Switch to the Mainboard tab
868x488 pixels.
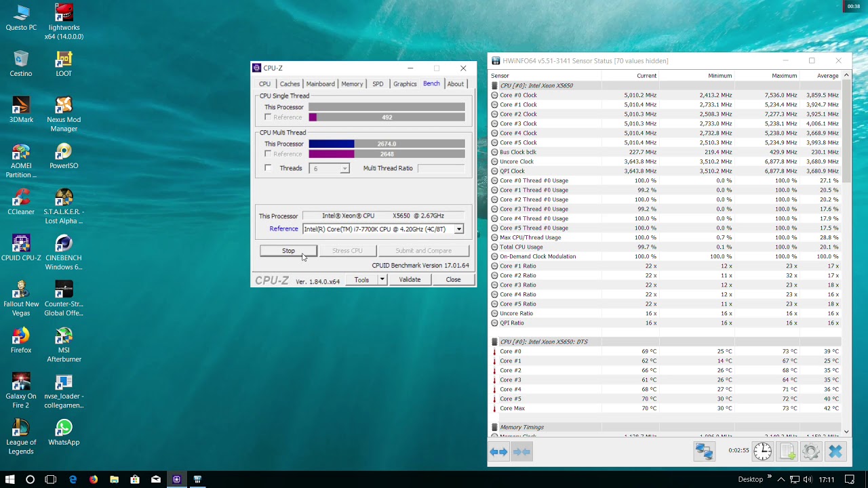point(320,84)
